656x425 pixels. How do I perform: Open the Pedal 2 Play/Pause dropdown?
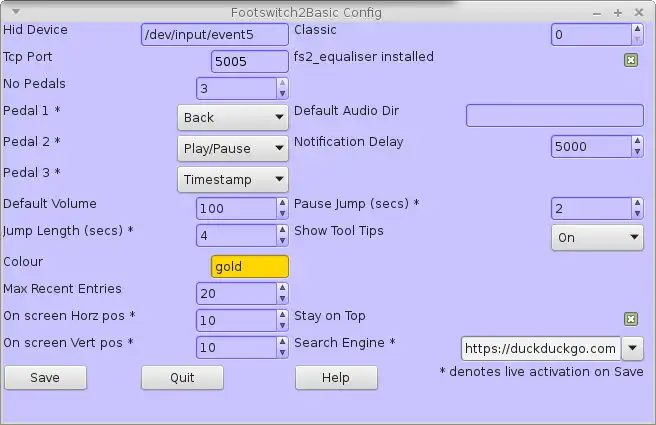[233, 148]
